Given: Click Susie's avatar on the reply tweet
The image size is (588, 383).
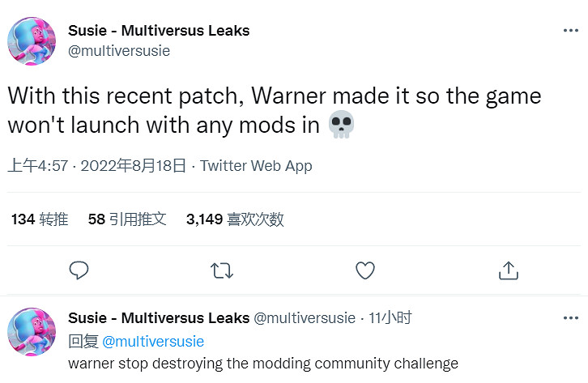Looking at the screenshot, I should click(x=32, y=332).
